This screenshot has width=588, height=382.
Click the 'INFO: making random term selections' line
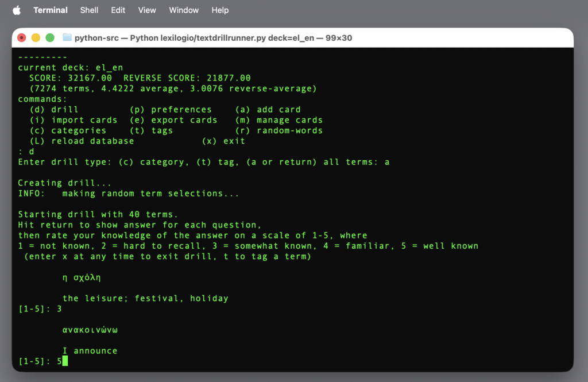click(x=129, y=194)
